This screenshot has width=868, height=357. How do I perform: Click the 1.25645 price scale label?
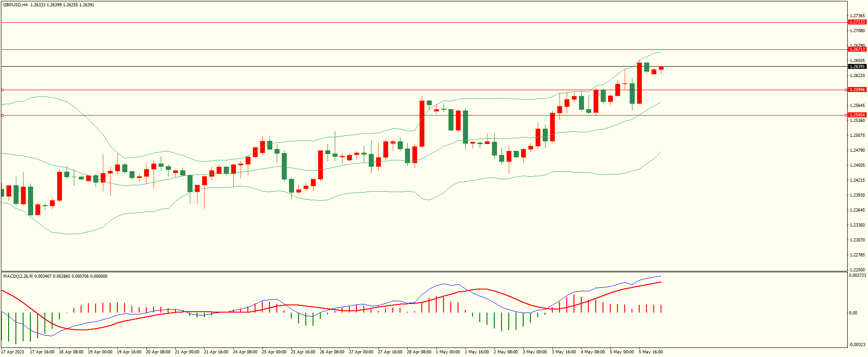pos(857,106)
